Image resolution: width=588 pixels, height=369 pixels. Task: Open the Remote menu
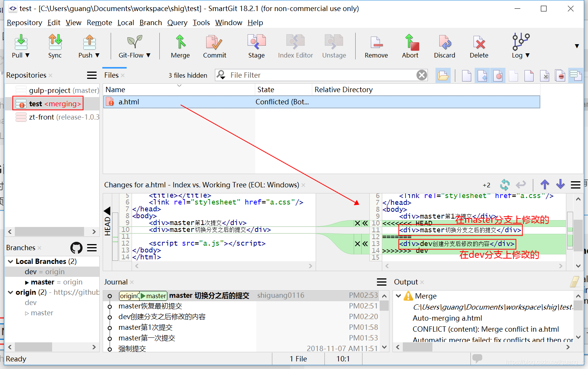point(99,22)
